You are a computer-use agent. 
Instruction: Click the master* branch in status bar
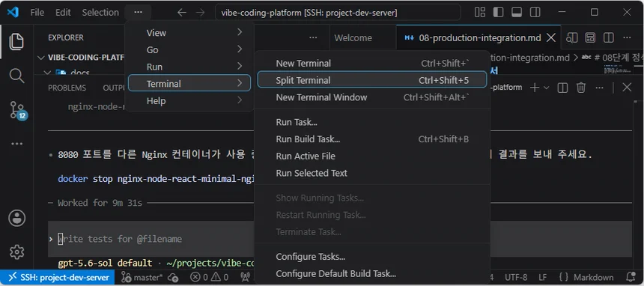tap(142, 277)
